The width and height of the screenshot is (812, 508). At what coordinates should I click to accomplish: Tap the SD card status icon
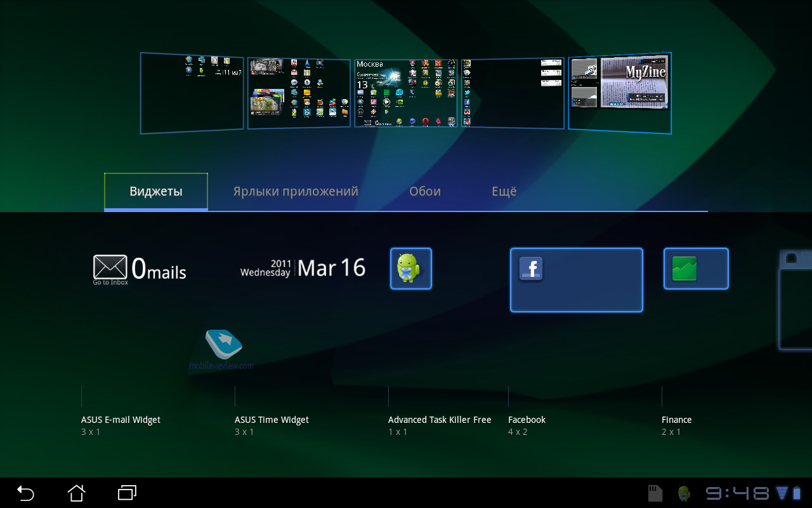(655, 493)
